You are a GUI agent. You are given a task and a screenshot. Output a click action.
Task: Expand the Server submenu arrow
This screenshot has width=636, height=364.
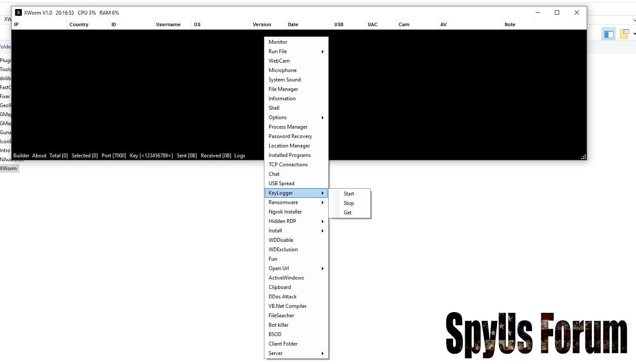322,354
